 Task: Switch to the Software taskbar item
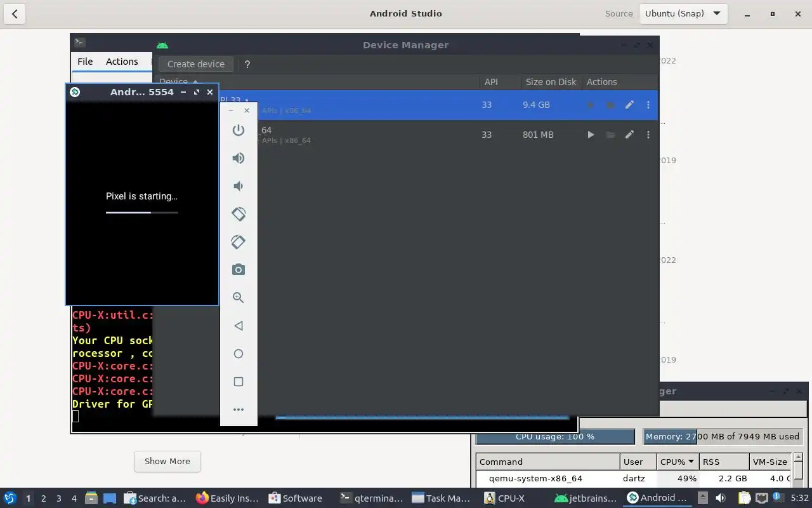[x=296, y=498]
